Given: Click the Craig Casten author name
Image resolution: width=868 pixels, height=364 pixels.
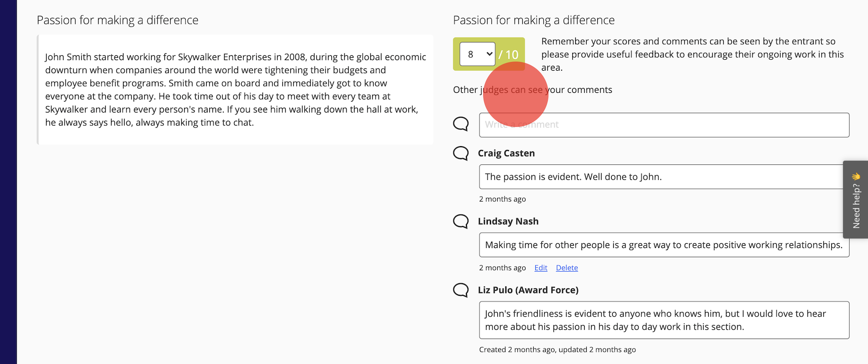Looking at the screenshot, I should coord(506,153).
